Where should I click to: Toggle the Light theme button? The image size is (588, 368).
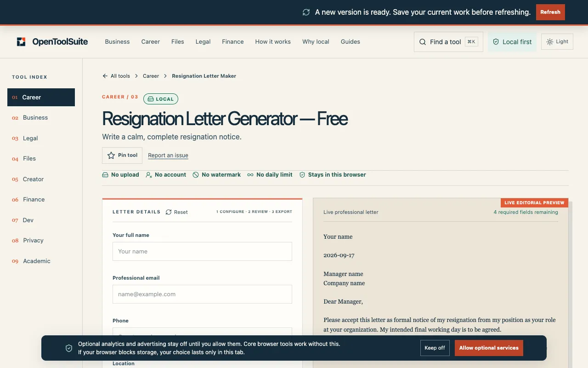point(557,41)
